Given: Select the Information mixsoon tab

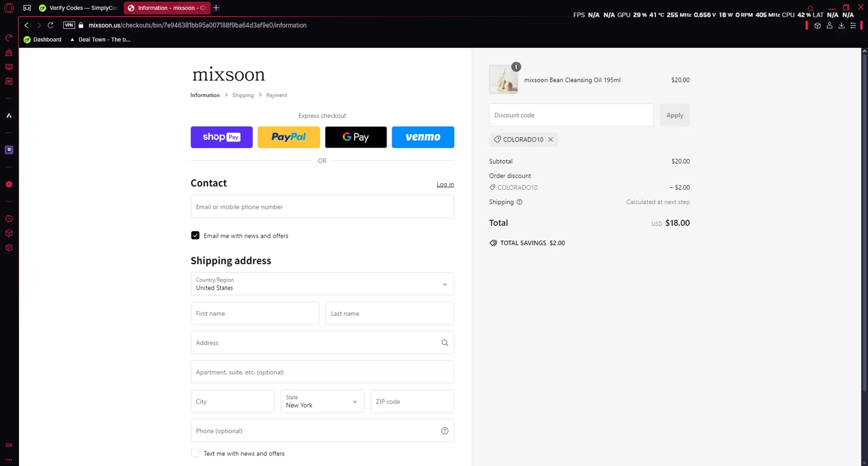Looking at the screenshot, I should point(167,8).
